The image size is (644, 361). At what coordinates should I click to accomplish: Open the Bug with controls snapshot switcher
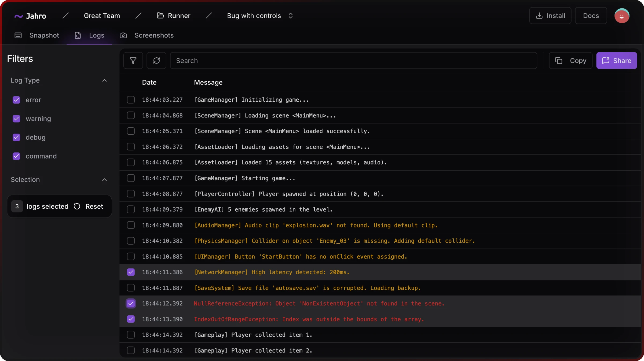290,16
